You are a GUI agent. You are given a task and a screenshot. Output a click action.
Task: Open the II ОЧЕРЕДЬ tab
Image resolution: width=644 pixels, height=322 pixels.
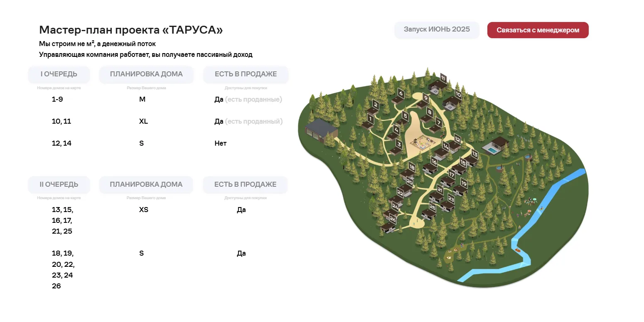pos(59,184)
